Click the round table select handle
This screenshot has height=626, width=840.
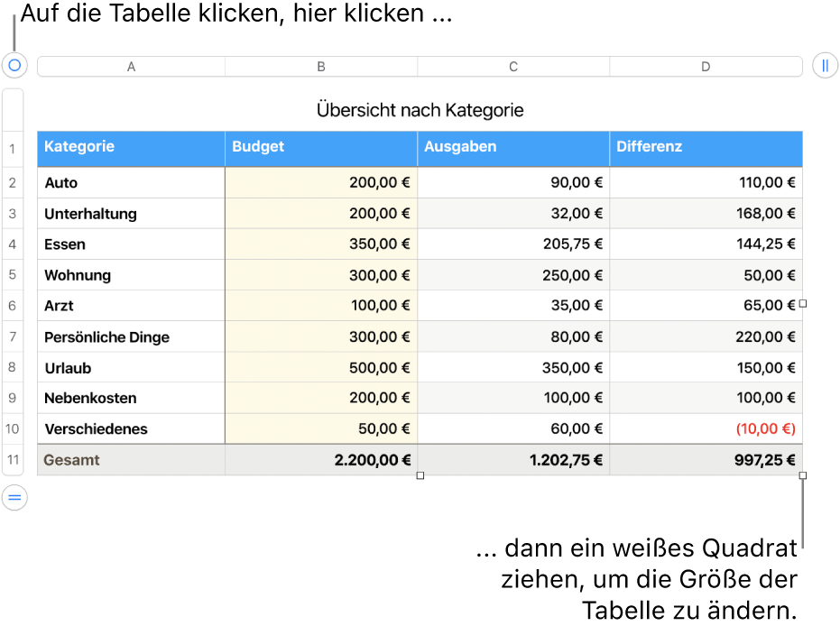pyautogui.click(x=14, y=65)
